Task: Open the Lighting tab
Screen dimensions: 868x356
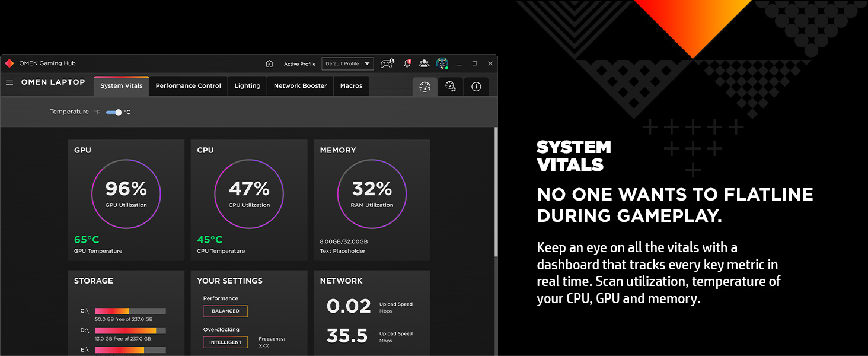Action: pos(247,86)
